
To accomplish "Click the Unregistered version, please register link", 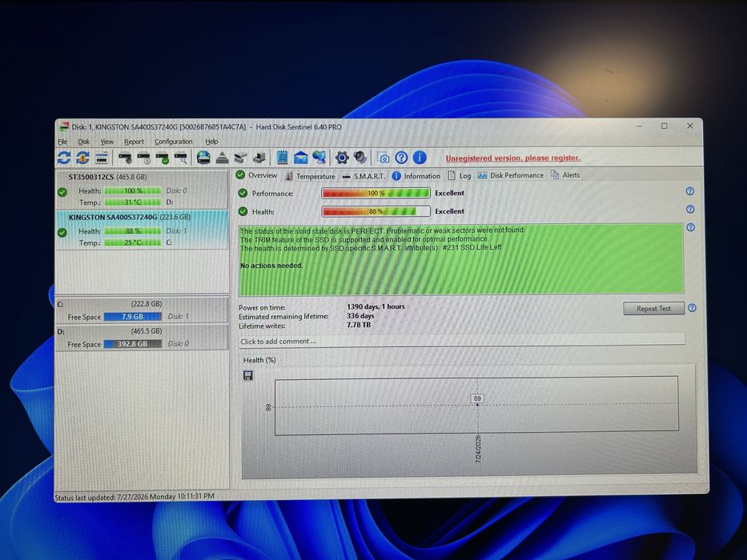I will 512,158.
